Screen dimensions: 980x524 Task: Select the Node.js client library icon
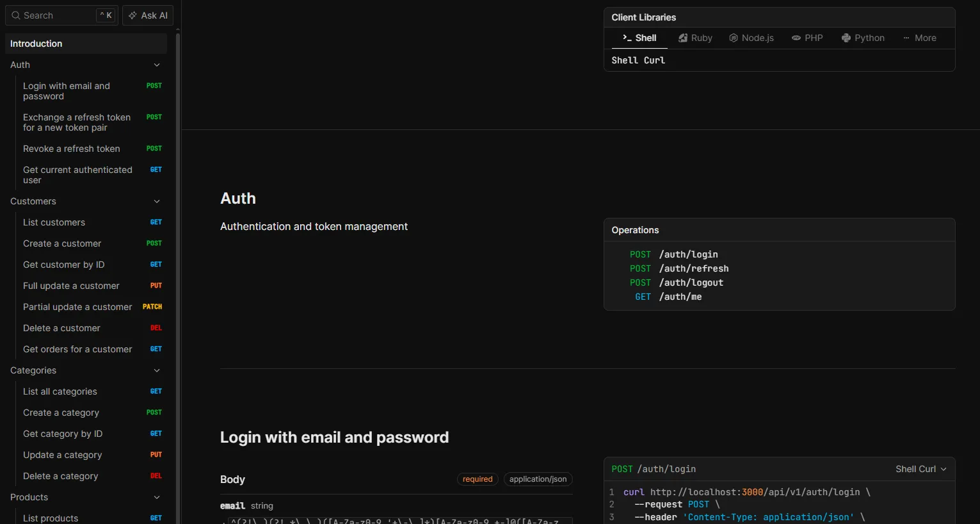tap(733, 38)
